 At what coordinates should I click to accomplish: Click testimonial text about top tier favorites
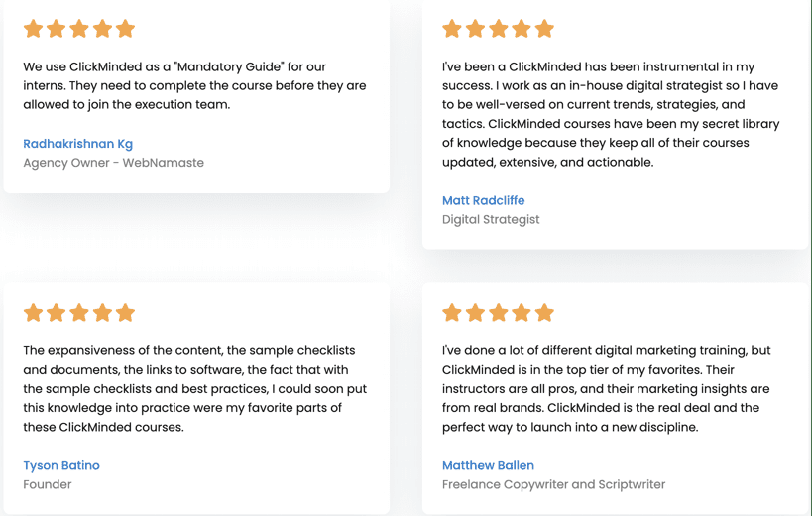pos(607,389)
